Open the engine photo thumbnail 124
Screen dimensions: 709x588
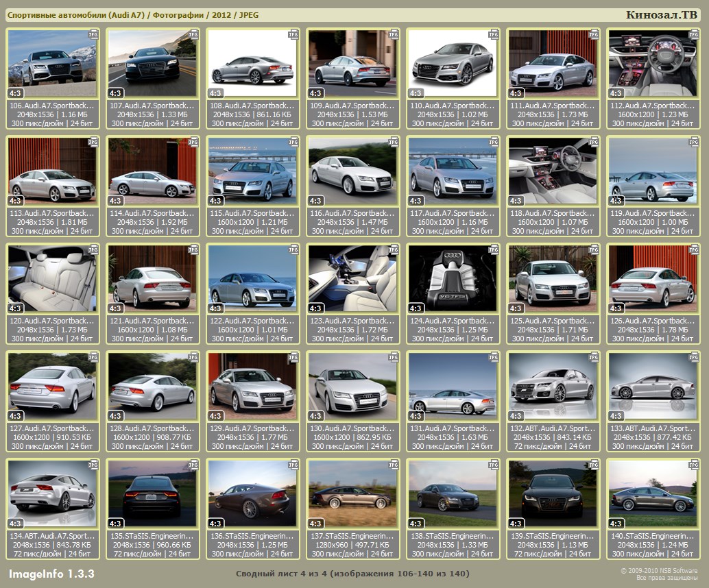pos(453,275)
